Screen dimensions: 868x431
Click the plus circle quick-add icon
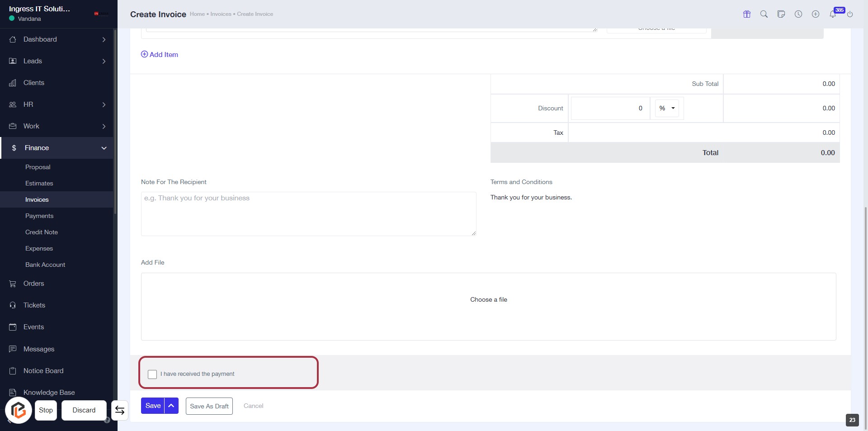coord(815,14)
